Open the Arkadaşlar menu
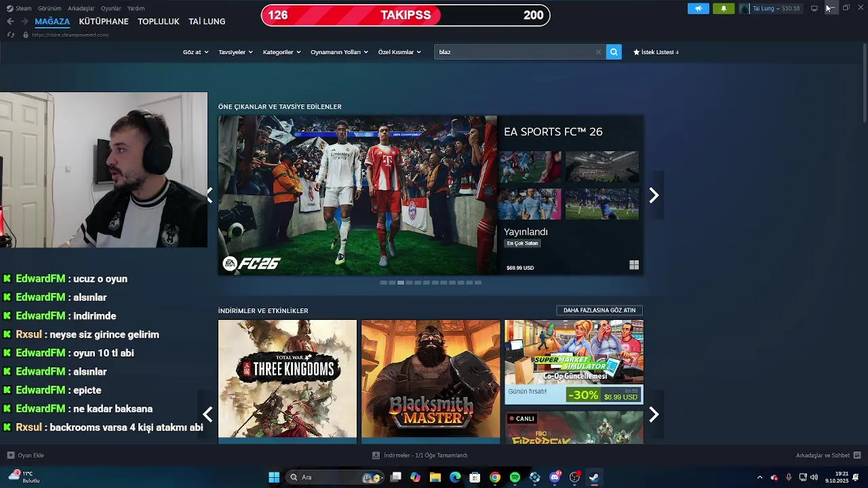 (x=81, y=8)
